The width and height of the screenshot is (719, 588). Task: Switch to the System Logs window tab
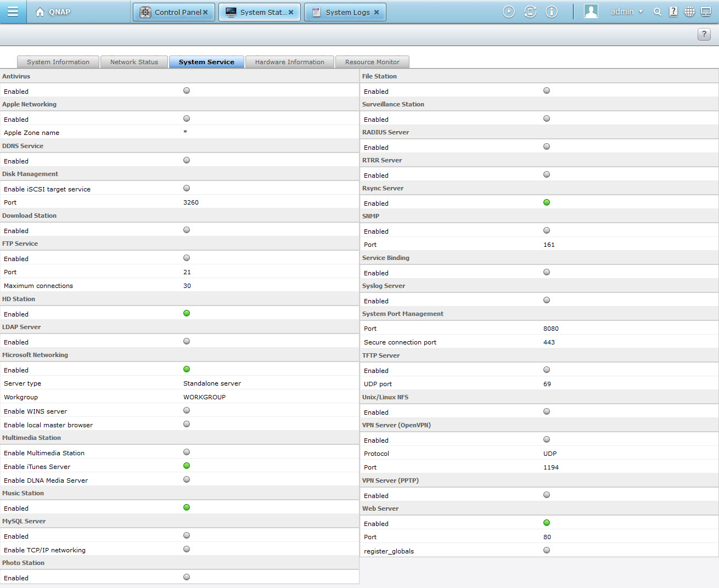pos(341,12)
